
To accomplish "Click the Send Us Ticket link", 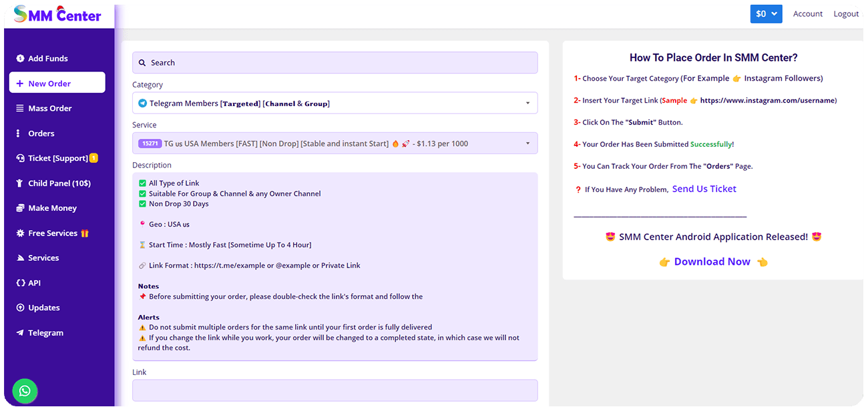I will 704,189.
